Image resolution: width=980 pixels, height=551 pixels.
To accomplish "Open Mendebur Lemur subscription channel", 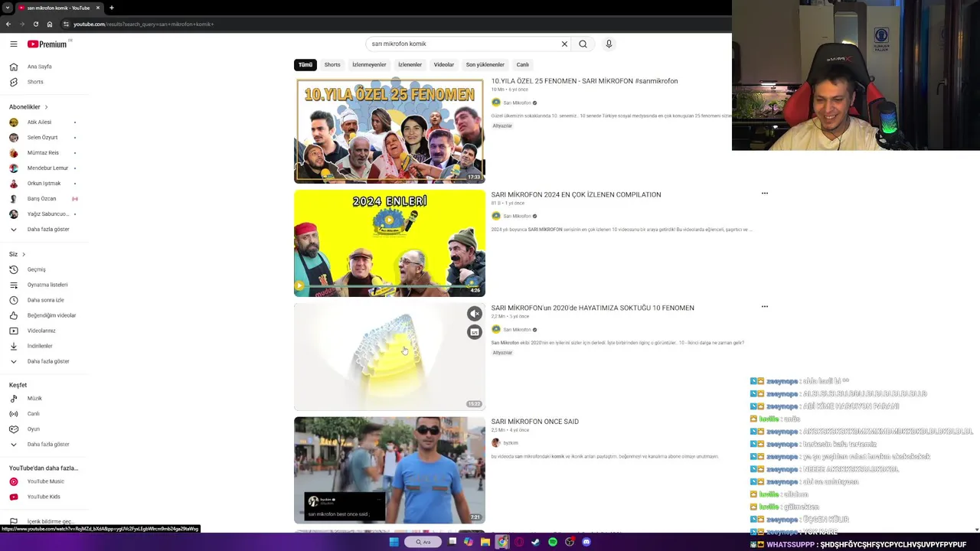I will tap(47, 168).
